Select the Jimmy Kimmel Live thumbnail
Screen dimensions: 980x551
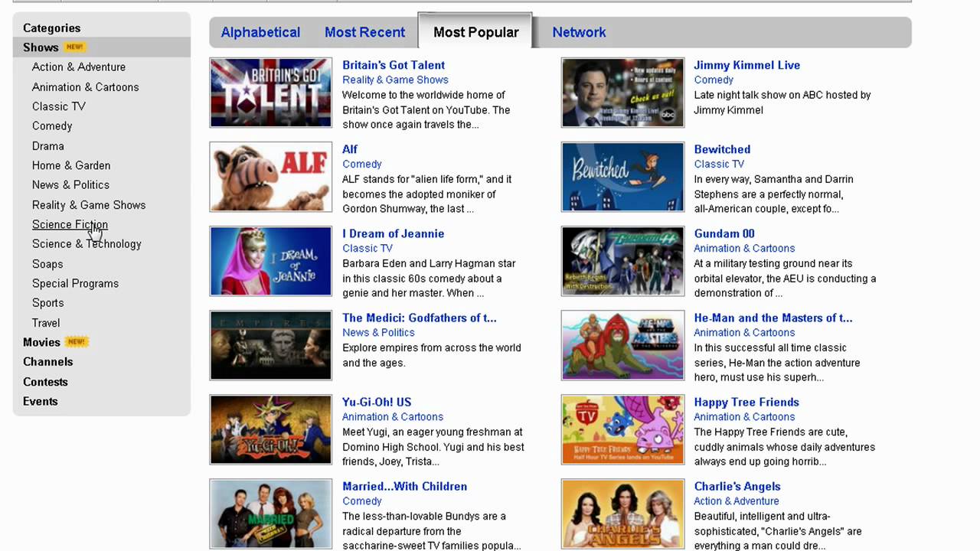point(622,93)
